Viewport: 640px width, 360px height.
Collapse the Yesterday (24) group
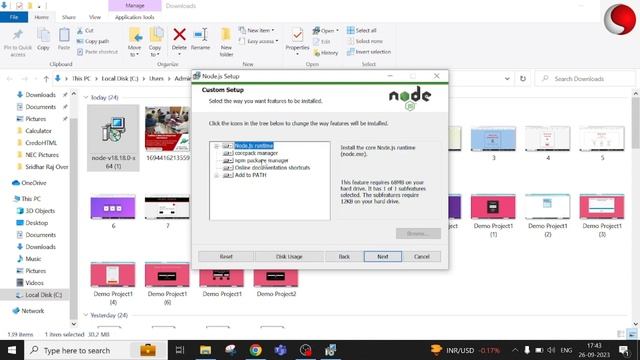coord(86,315)
